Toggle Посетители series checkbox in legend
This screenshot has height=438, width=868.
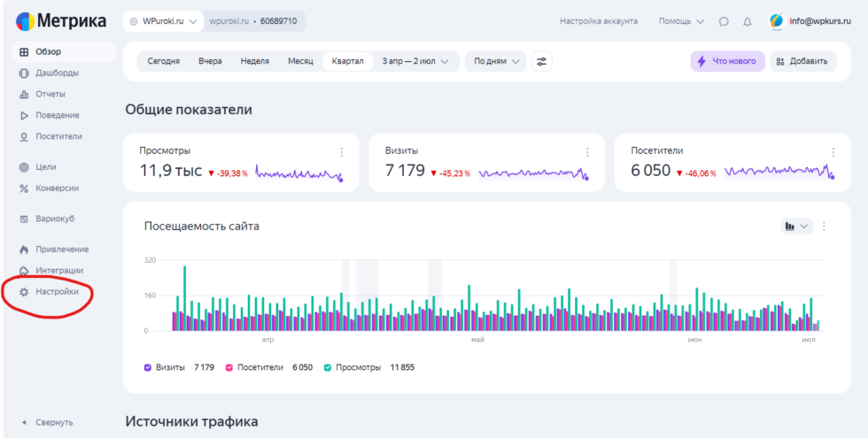point(229,367)
